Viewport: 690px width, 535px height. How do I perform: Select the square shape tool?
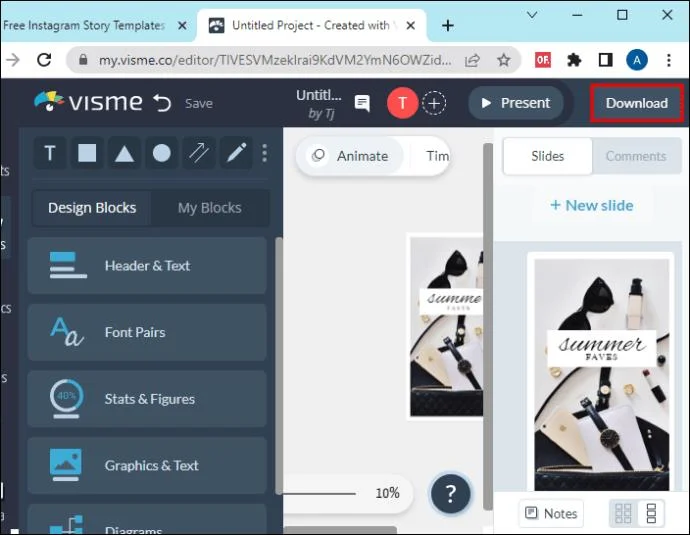[x=87, y=154]
